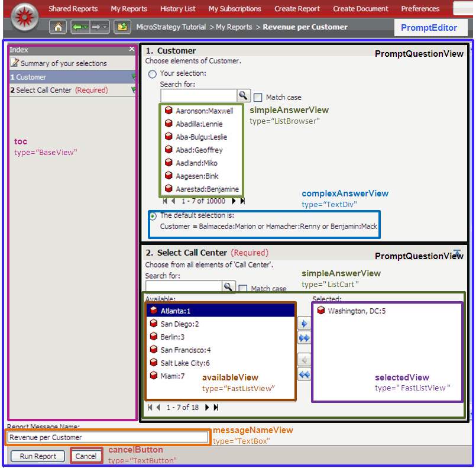This screenshot has width=476, height=468.
Task: Add all call centers with double arrow
Action: (304, 338)
